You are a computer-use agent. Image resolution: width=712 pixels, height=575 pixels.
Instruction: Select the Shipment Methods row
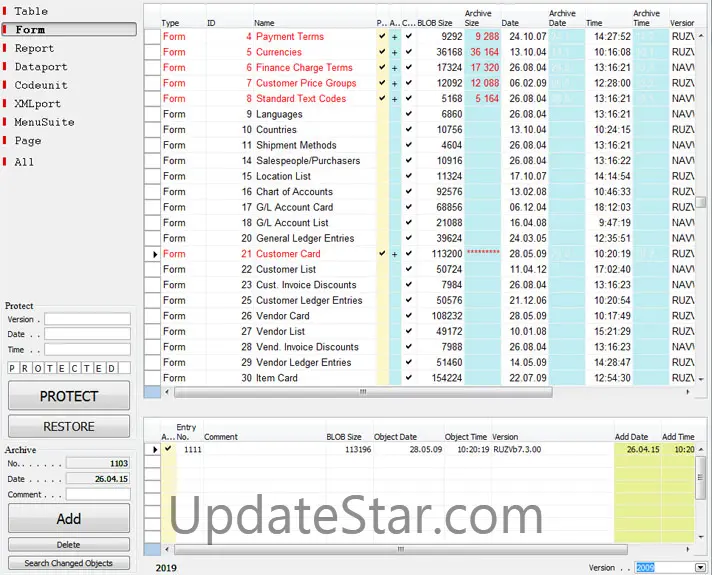(420, 145)
